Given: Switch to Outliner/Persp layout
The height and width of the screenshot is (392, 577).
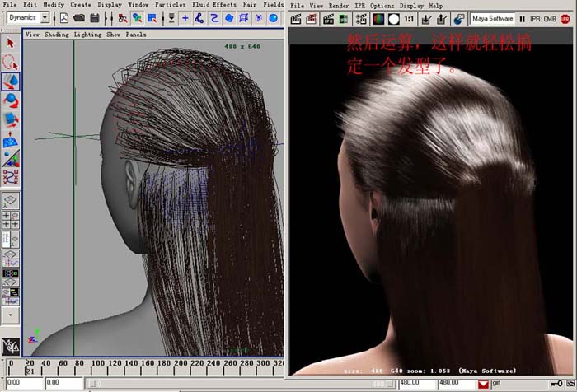Looking at the screenshot, I should (x=10, y=239).
